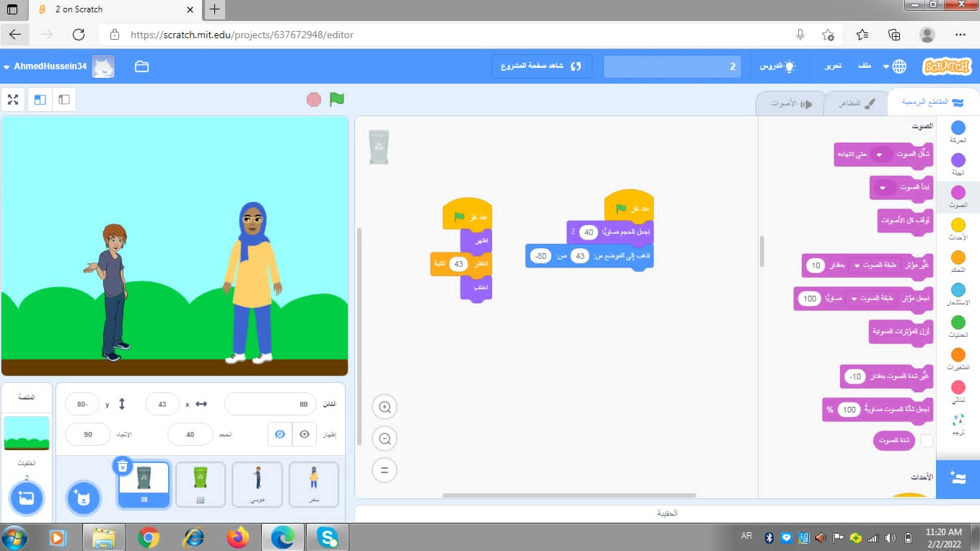980x551 pixels.
Task: Select the Control (التحكم) block category
Action: (958, 262)
